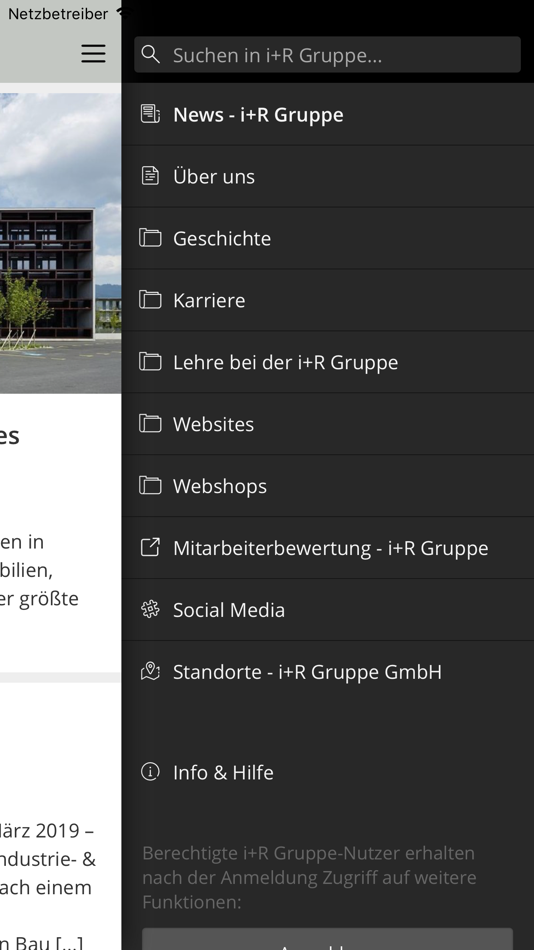The image size is (534, 950).
Task: Click the magnifier search icon
Action: [150, 55]
